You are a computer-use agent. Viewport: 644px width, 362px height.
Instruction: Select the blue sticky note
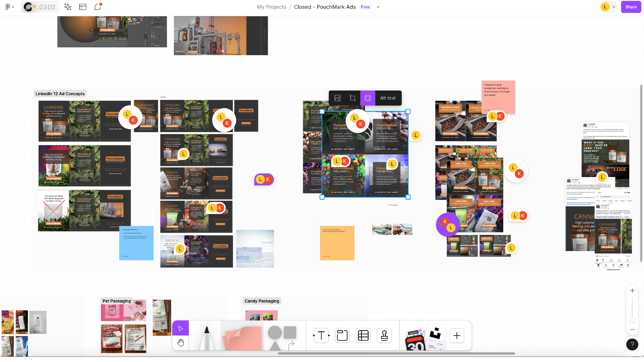(x=137, y=243)
